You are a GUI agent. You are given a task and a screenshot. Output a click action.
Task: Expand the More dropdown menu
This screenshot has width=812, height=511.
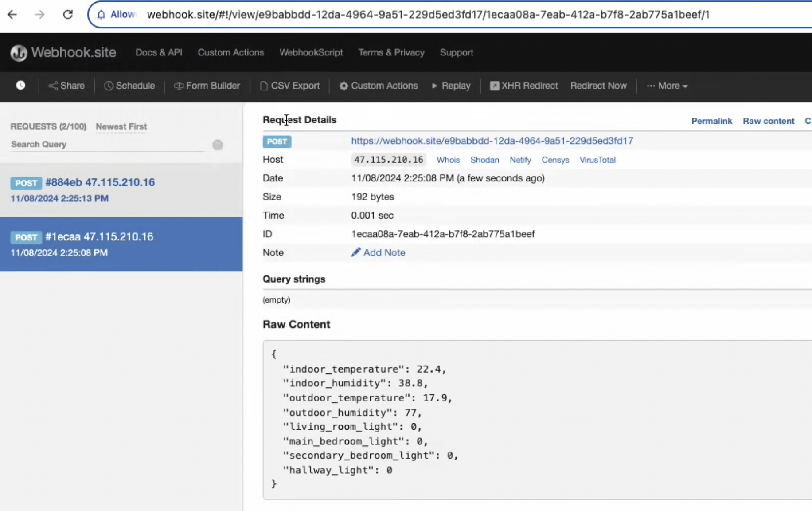pyautogui.click(x=667, y=86)
